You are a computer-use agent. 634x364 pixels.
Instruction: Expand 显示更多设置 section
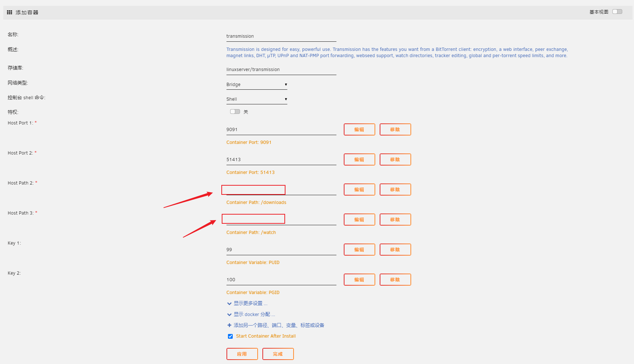[x=248, y=304]
